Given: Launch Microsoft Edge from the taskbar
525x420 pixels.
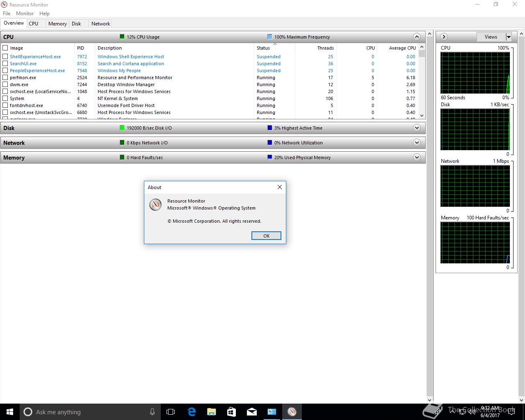Looking at the screenshot, I should [192, 412].
